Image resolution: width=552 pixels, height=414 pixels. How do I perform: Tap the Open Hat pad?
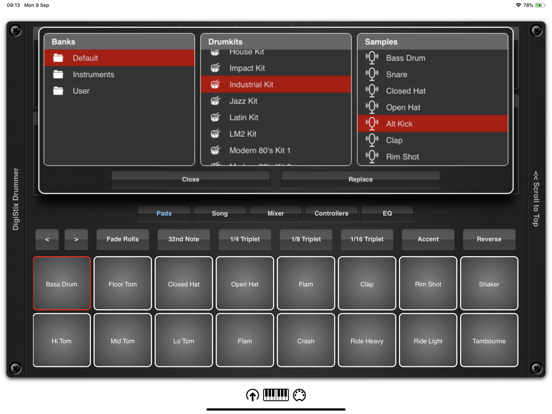pos(245,284)
